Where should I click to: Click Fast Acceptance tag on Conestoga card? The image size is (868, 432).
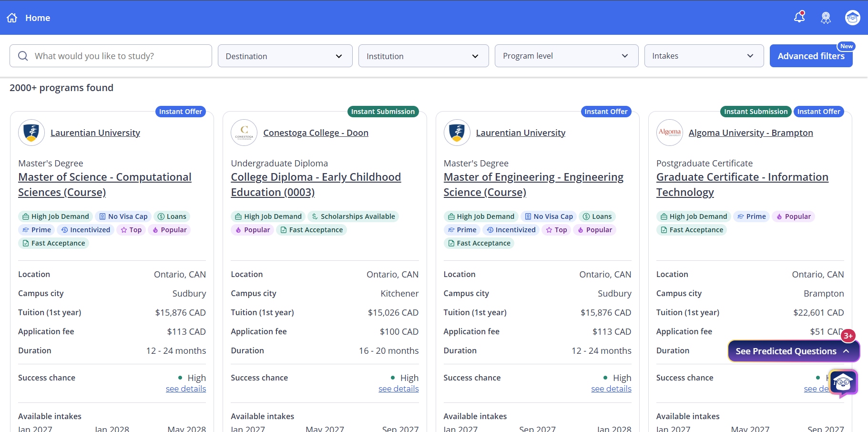[x=311, y=230]
